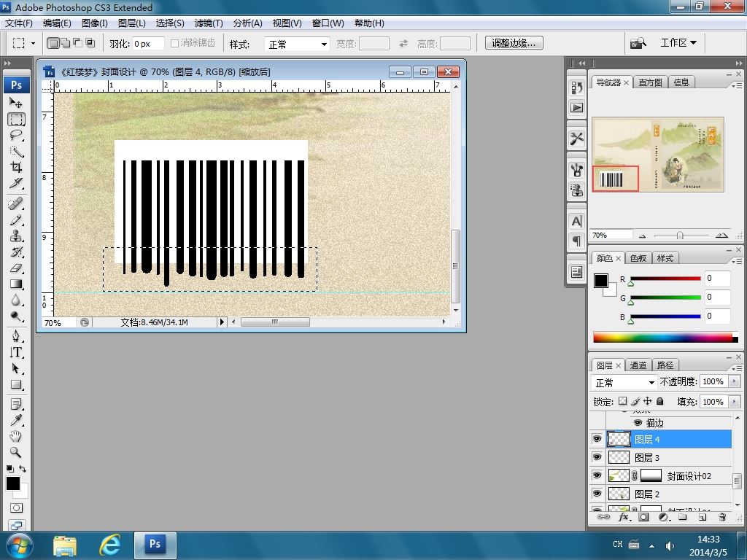Select the Crop tool

[x=16, y=167]
